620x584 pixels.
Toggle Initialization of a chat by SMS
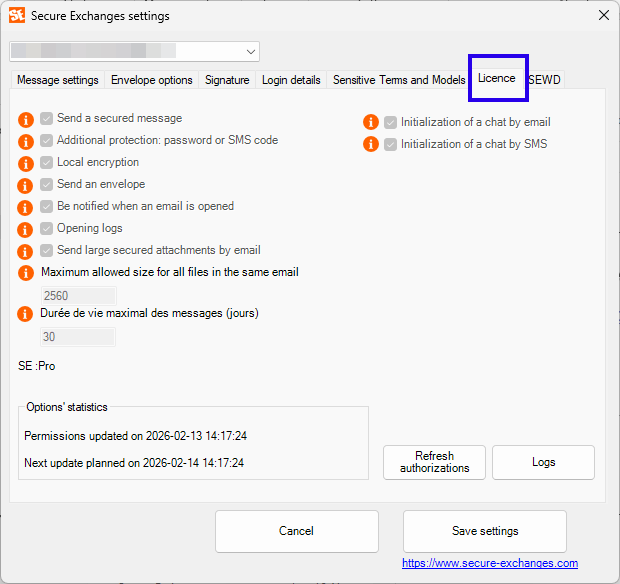391,145
